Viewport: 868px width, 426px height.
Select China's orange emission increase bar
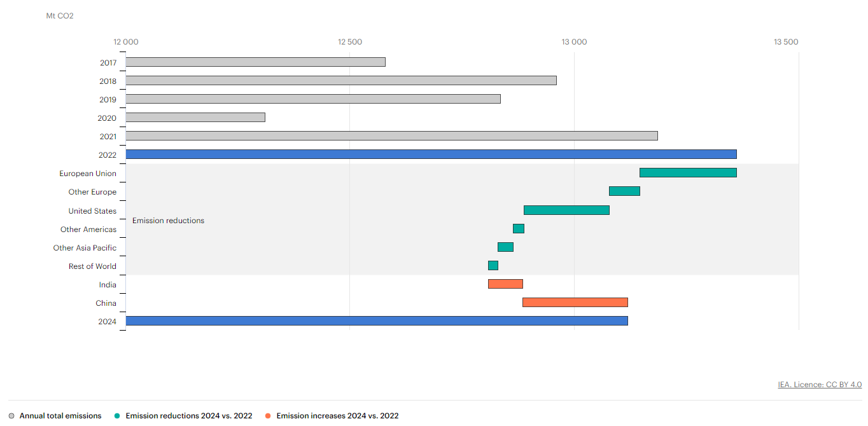coord(575,303)
